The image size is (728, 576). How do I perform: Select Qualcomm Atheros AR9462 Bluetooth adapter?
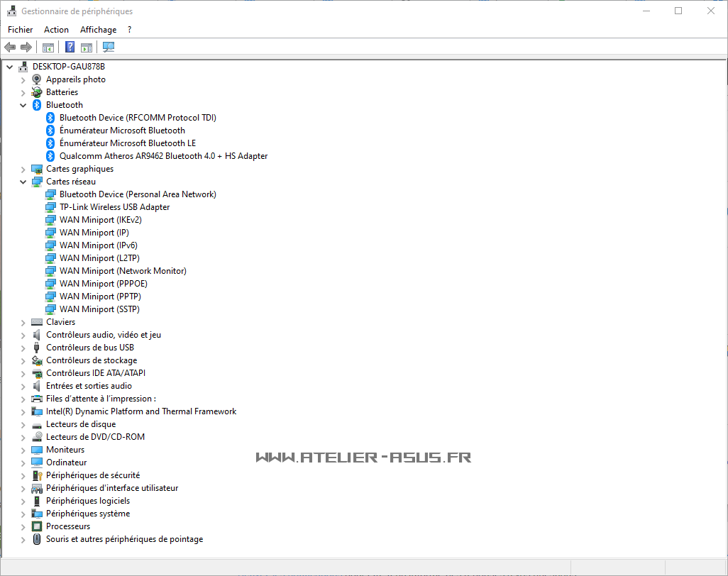pyautogui.click(x=163, y=156)
